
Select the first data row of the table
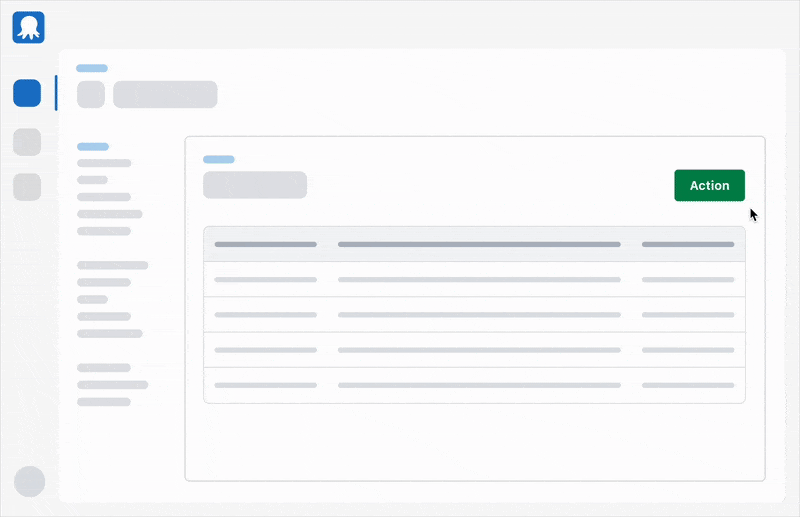[474, 280]
